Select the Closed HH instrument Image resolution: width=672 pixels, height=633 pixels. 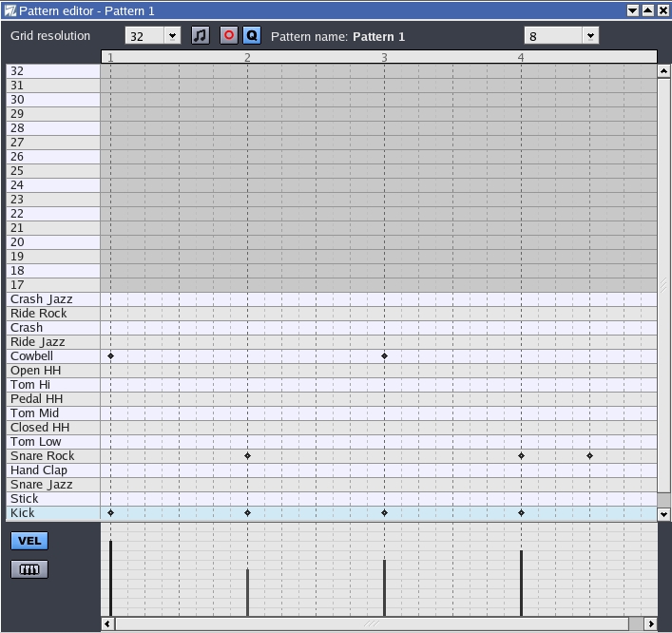52,428
